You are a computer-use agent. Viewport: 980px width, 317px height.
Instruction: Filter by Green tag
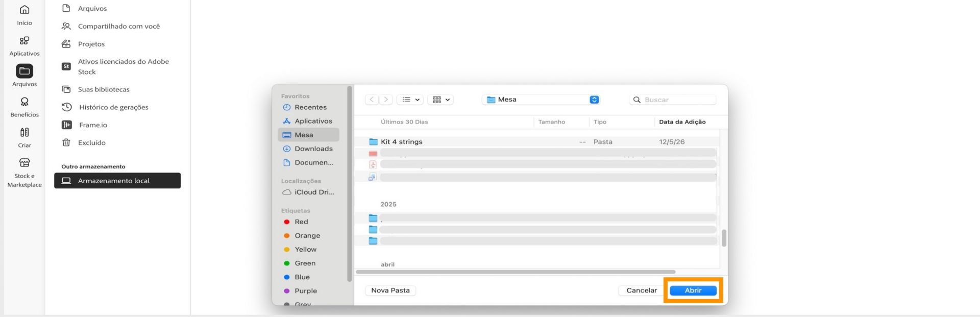click(300, 263)
